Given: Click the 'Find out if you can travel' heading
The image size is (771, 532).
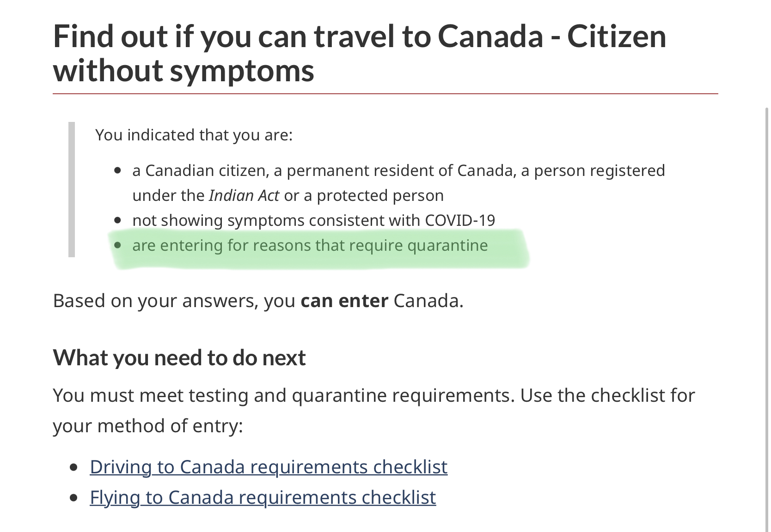Looking at the screenshot, I should [x=360, y=53].
